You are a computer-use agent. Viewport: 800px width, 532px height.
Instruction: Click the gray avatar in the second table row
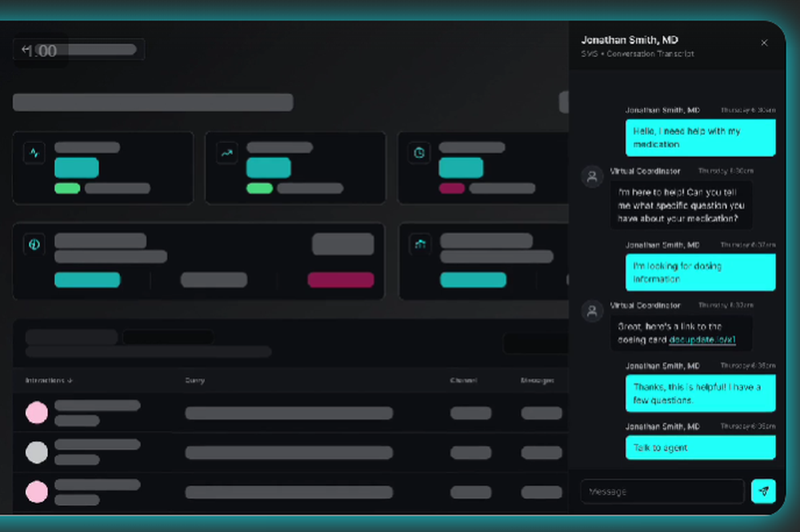(x=38, y=452)
